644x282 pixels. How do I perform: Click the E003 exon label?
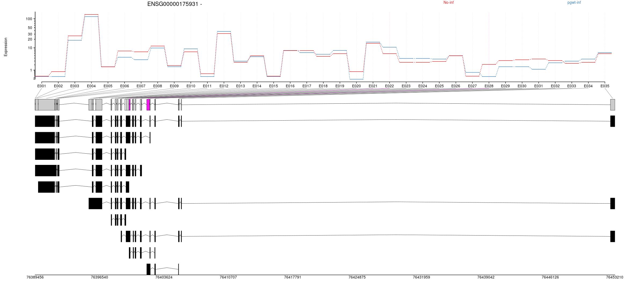pos(75,86)
